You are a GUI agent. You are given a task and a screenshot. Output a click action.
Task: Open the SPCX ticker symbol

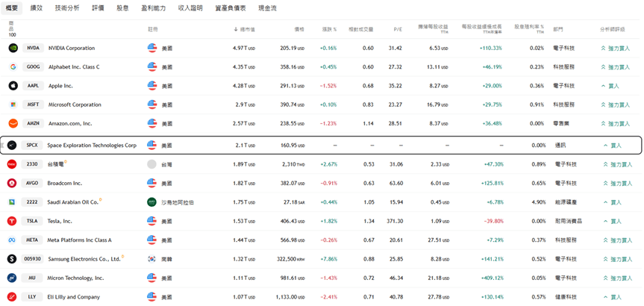(x=31, y=146)
